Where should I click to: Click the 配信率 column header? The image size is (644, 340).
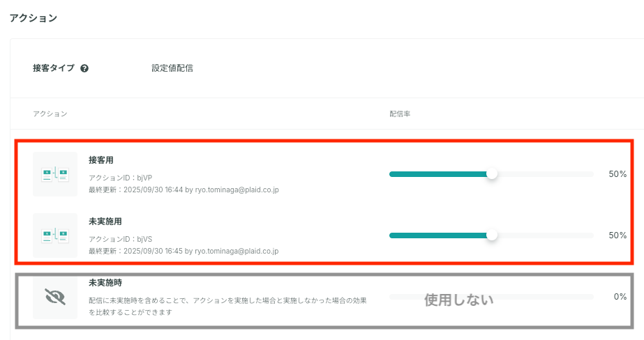[x=400, y=114]
